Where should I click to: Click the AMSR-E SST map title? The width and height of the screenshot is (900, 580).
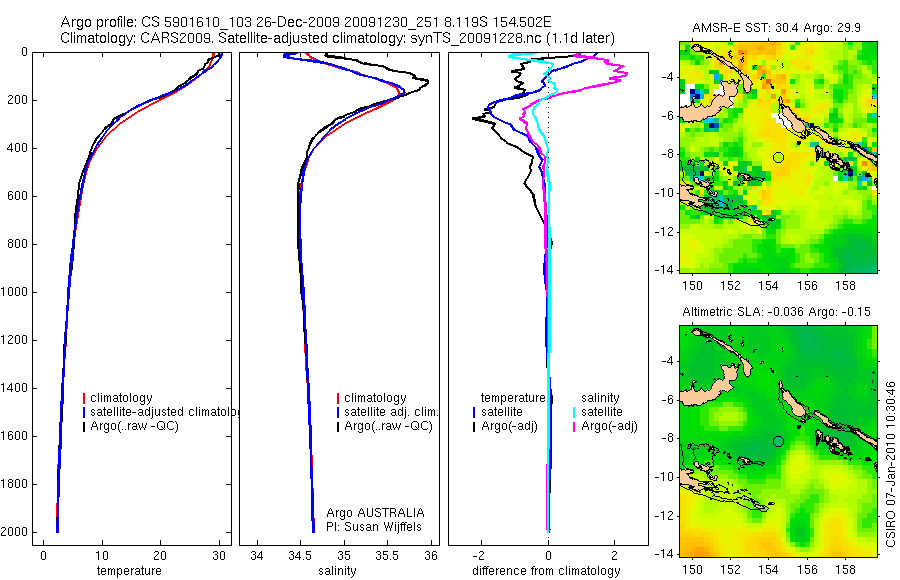(x=776, y=28)
